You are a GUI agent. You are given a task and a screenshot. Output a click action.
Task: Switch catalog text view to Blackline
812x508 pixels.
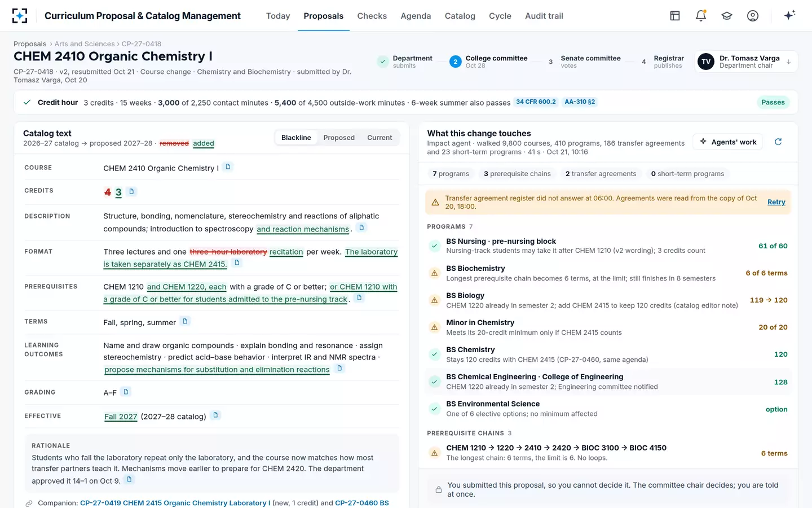click(x=296, y=138)
